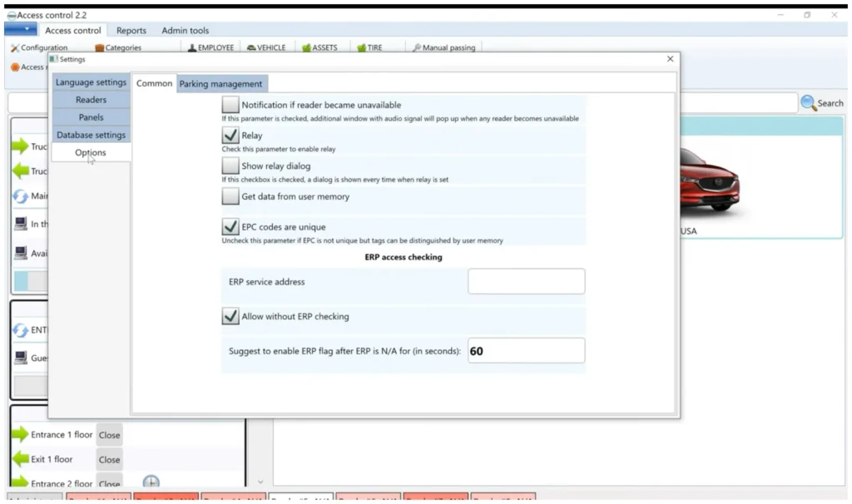Open the Readers settings section
This screenshot has height=504, width=852.
(91, 100)
